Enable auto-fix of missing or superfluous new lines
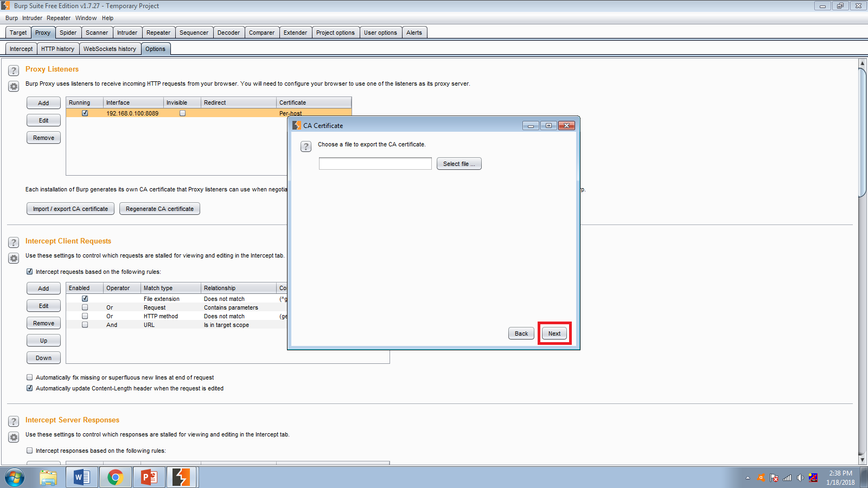Screen dimensions: 868x488 coord(30,377)
